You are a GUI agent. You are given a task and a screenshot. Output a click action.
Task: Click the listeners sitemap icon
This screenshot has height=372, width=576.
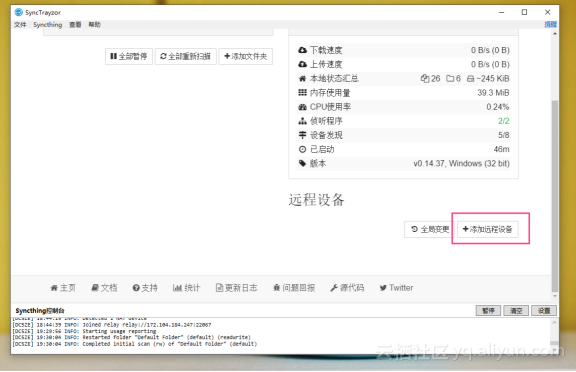click(x=302, y=121)
